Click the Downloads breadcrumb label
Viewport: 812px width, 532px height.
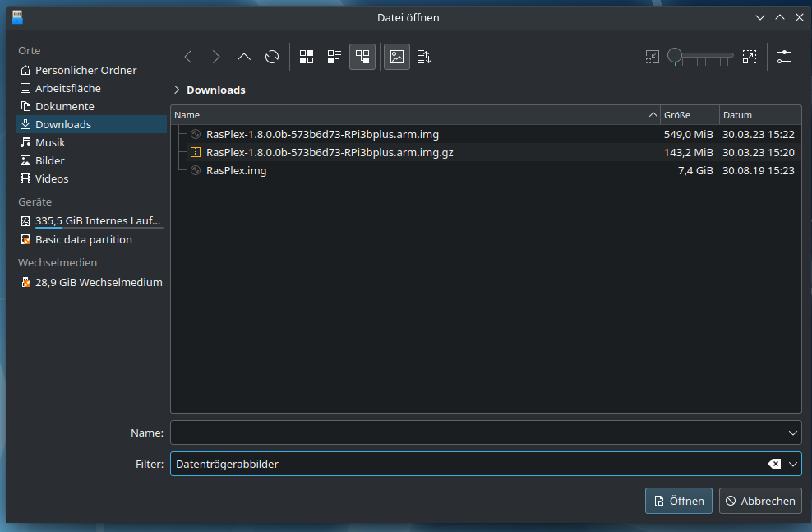coord(216,90)
